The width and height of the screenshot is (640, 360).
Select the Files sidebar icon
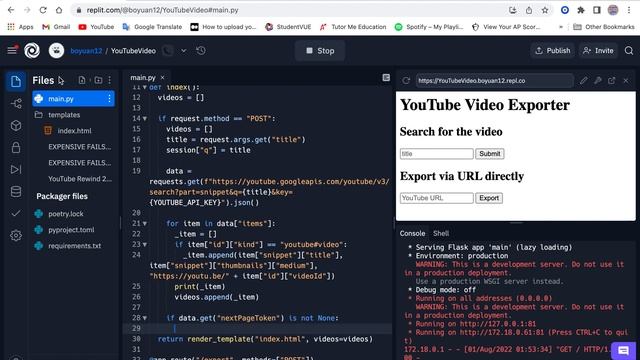point(16,81)
